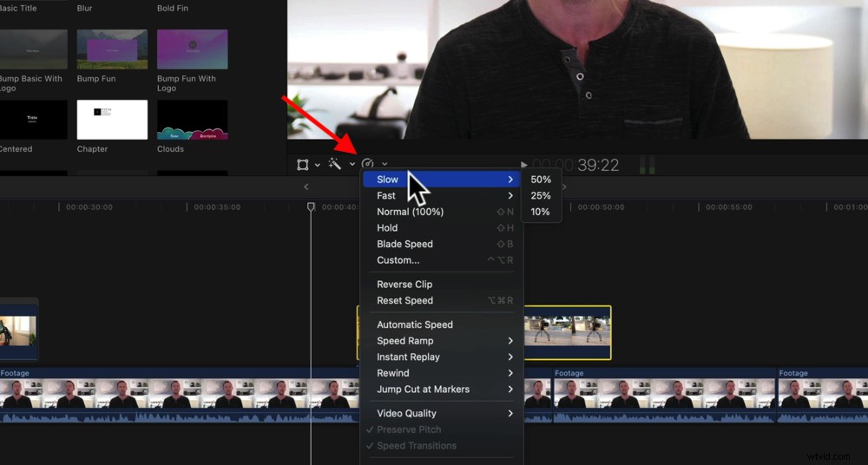Open the Speed Ramp submenu
Image resolution: width=868 pixels, height=465 pixels.
(441, 340)
